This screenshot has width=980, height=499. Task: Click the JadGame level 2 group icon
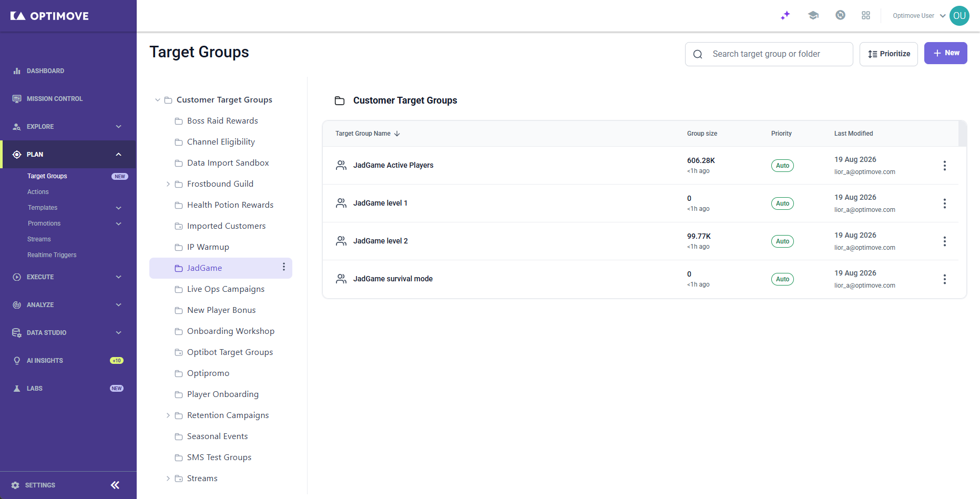(x=341, y=241)
